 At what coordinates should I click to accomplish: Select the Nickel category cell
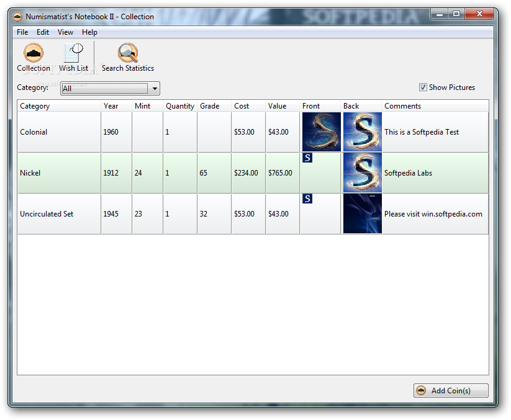(x=59, y=173)
